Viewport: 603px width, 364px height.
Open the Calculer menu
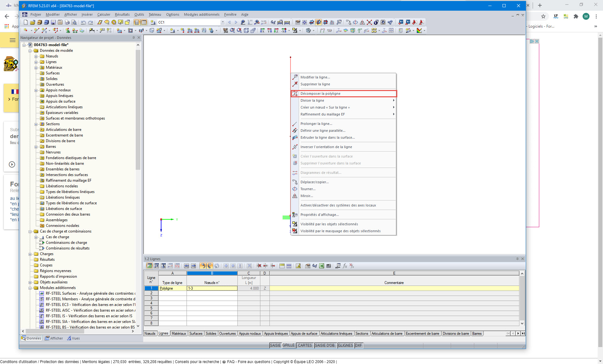(x=104, y=14)
